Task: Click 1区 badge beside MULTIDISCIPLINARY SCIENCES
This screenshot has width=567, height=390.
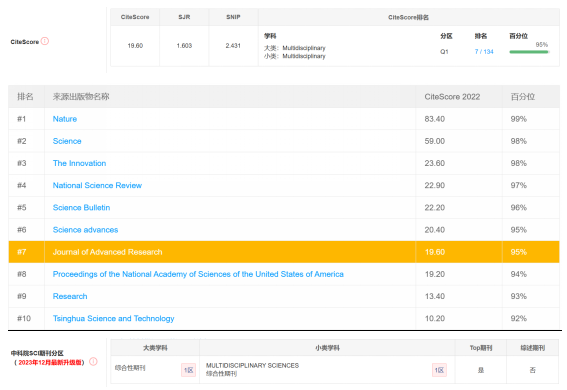Action: pos(439,370)
